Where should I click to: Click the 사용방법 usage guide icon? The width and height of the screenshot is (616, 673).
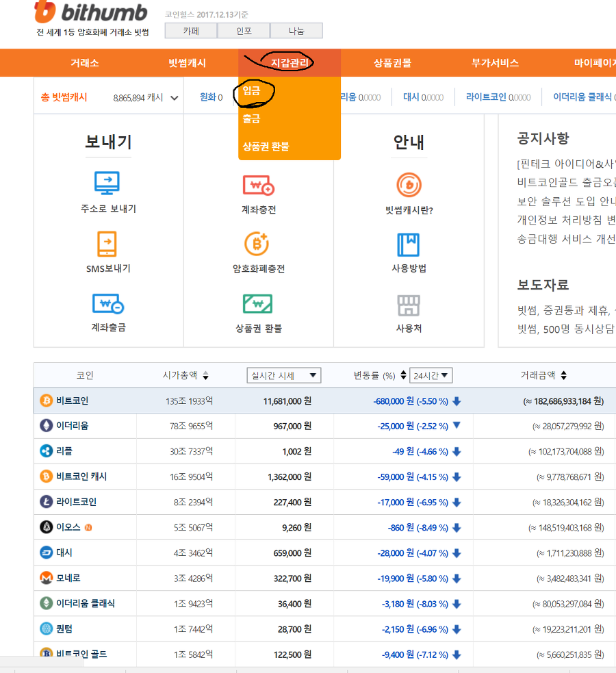pyautogui.click(x=408, y=245)
